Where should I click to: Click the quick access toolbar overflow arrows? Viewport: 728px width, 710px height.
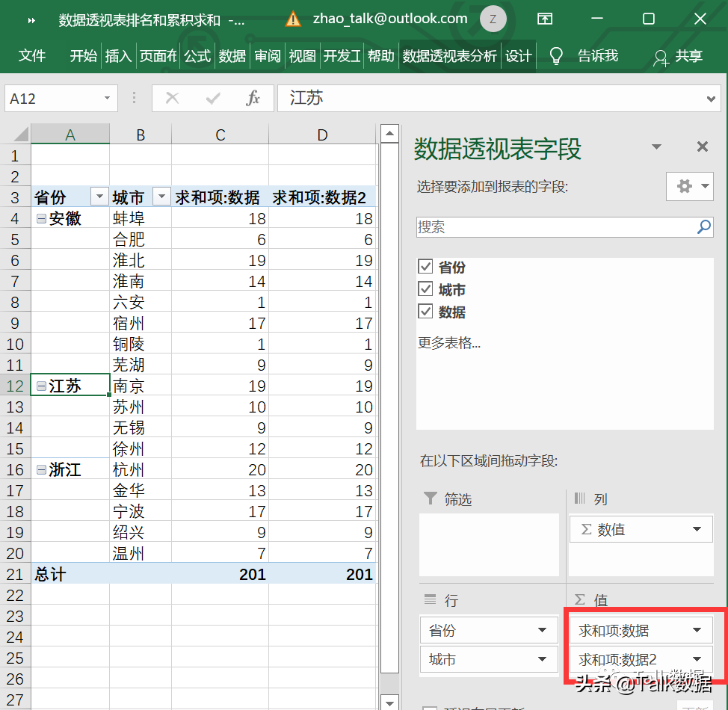click(x=31, y=20)
